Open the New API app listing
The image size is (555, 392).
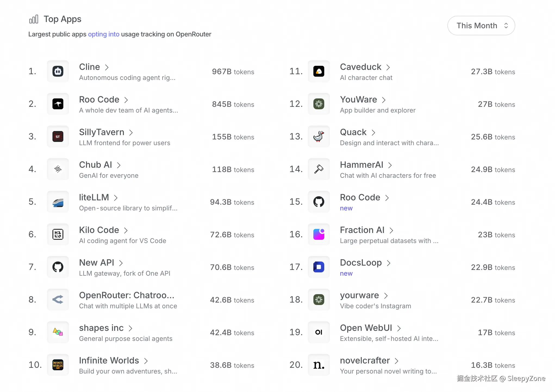point(96,263)
